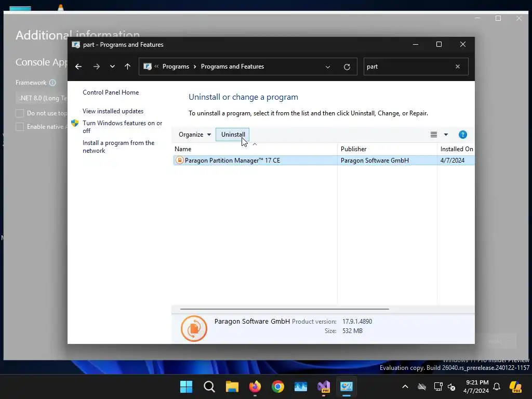Viewport: 532px width, 399px height.
Task: Click the Paragon Software GmbH publisher cell
Action: tap(375, 161)
